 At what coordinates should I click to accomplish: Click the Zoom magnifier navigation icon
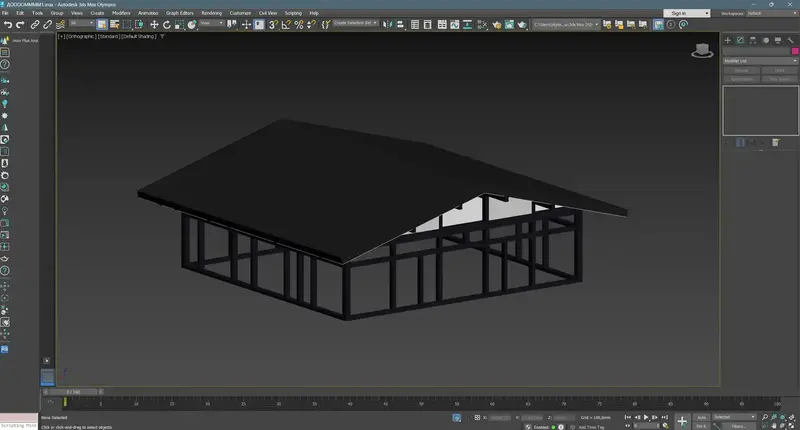tap(765, 417)
